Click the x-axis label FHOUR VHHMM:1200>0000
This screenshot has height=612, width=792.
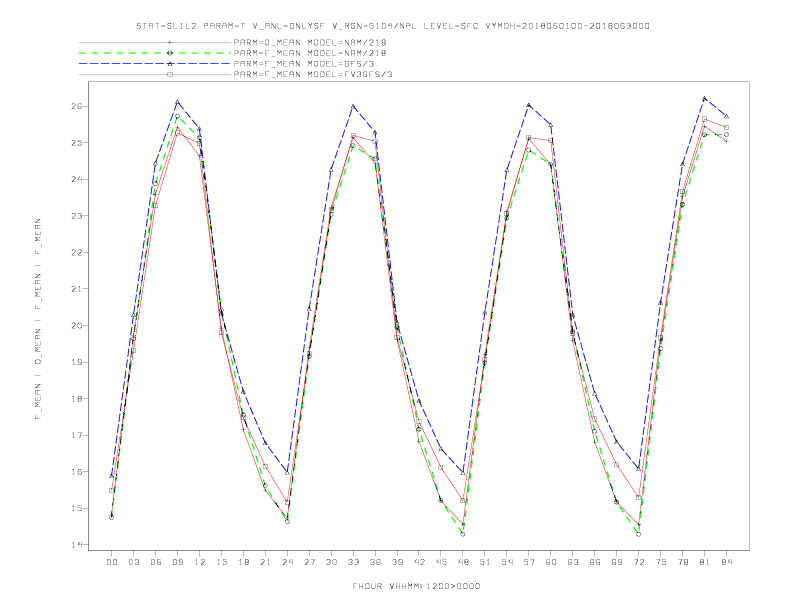coord(416,586)
